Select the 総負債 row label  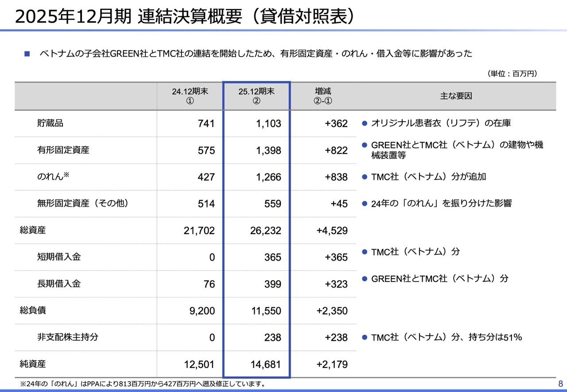(33, 311)
